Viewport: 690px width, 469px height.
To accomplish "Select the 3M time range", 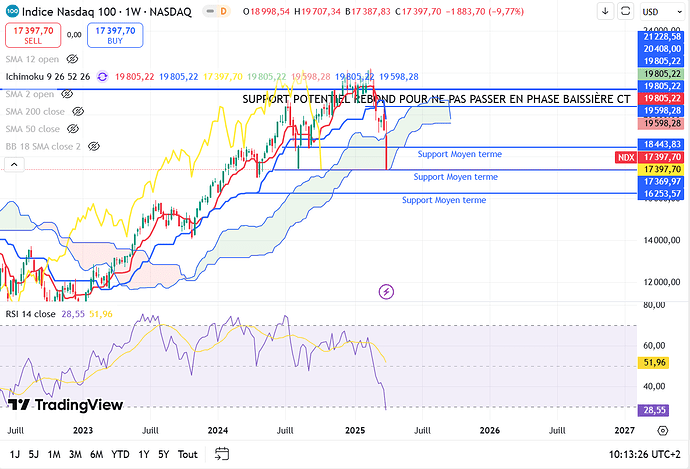I will click(x=75, y=454).
